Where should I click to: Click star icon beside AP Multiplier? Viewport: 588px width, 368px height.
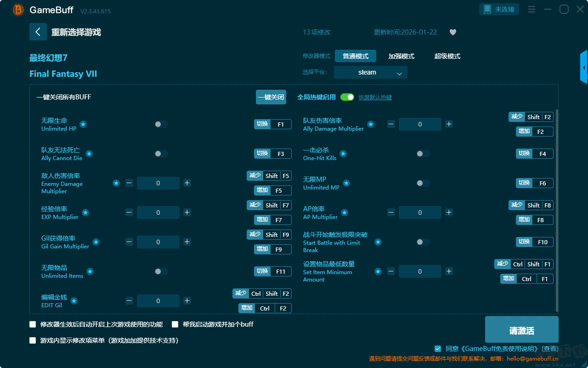(x=345, y=213)
